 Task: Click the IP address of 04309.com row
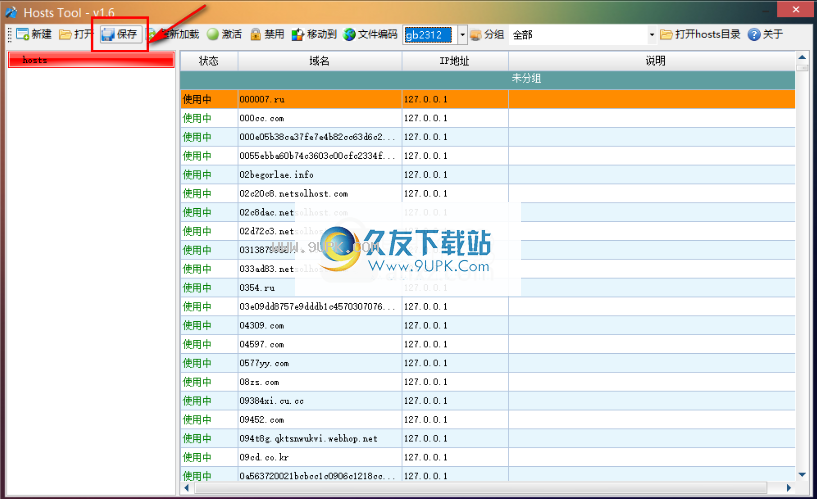426,325
